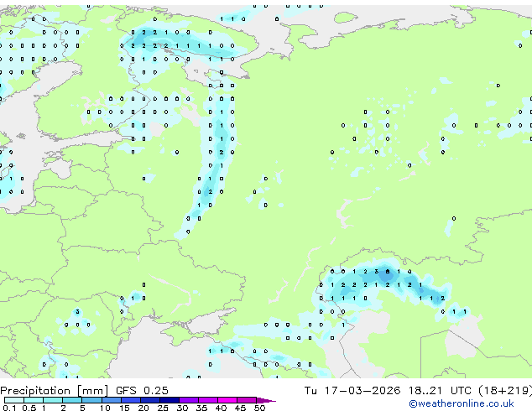Choose the 35–40 mm violet legend swatch
This screenshot has height=411, width=532.
point(208,400)
